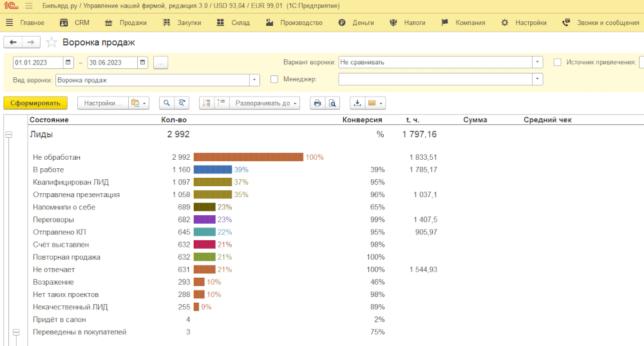Screen dimensions: 644x346
Task: Open calendar picker for start date 01.01.2023
Action: 68,62
